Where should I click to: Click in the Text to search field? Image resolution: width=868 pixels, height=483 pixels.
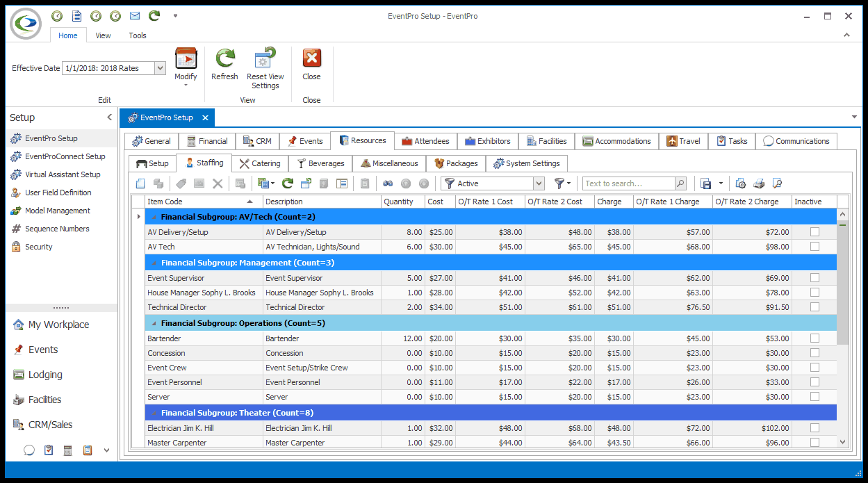coord(628,183)
